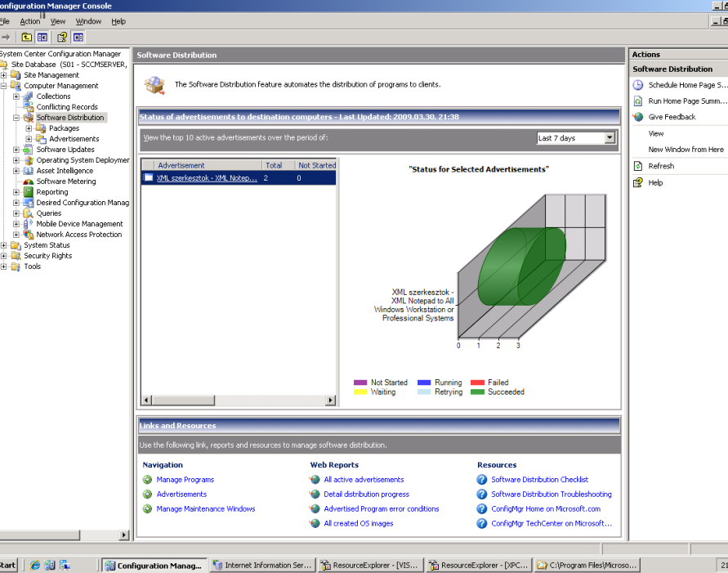Image resolution: width=728 pixels, height=573 pixels.
Task: Expand the Security Rights tree node
Action: [4, 256]
